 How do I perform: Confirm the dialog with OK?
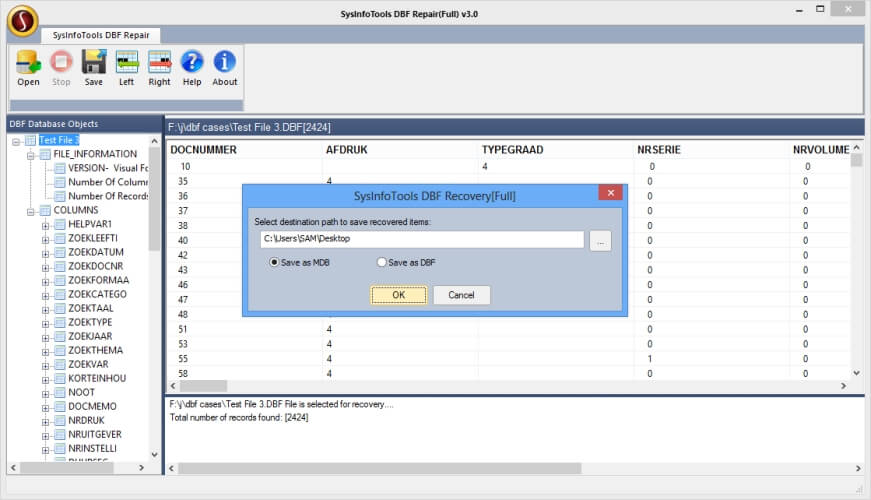(398, 295)
